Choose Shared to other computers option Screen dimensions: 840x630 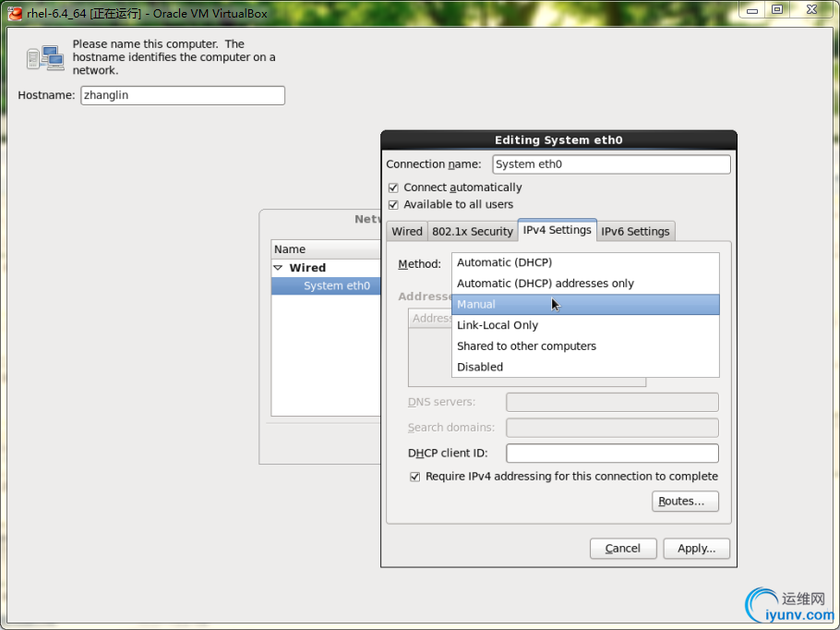coord(585,346)
